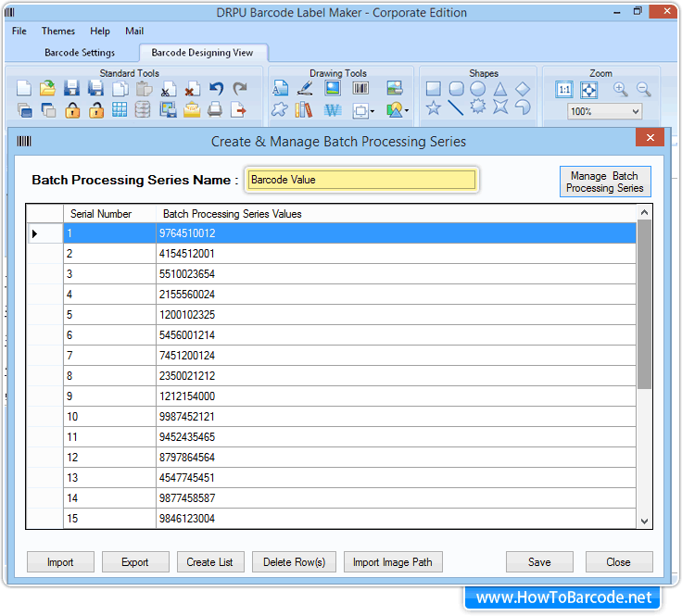Click the Redo arrow icon

[240, 88]
